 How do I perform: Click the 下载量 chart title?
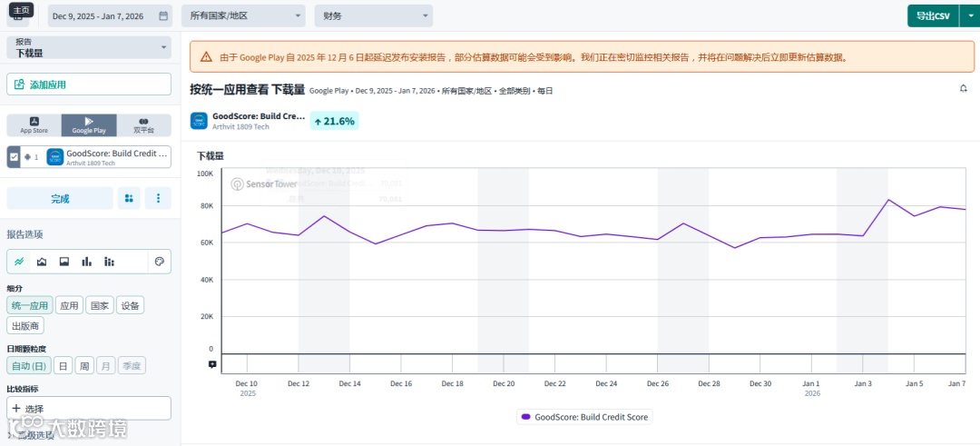pos(210,155)
